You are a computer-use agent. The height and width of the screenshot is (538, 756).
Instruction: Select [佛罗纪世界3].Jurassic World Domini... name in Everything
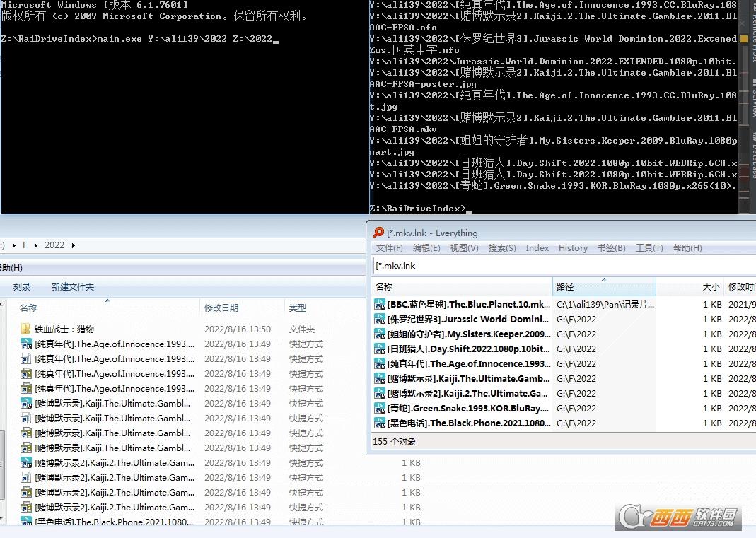(467, 319)
